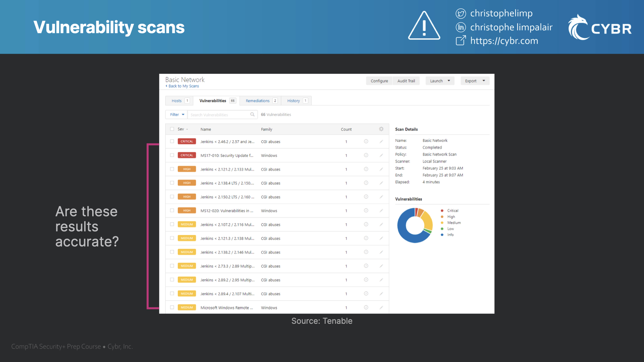Click the warning triangle icon in header
Viewport: 644px width, 362px height.
point(424,26)
